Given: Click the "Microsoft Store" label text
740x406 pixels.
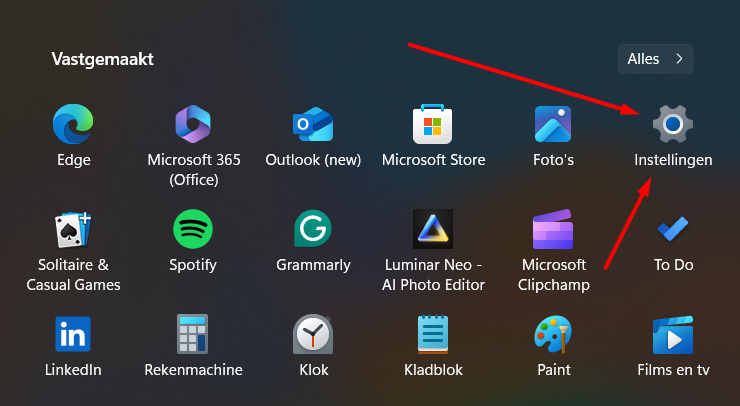Looking at the screenshot, I should pyautogui.click(x=433, y=160).
